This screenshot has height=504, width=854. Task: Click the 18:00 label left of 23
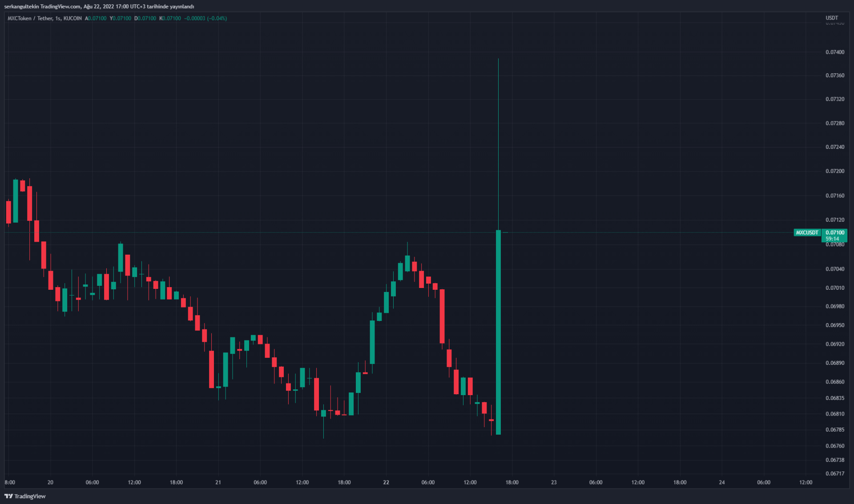coord(512,482)
